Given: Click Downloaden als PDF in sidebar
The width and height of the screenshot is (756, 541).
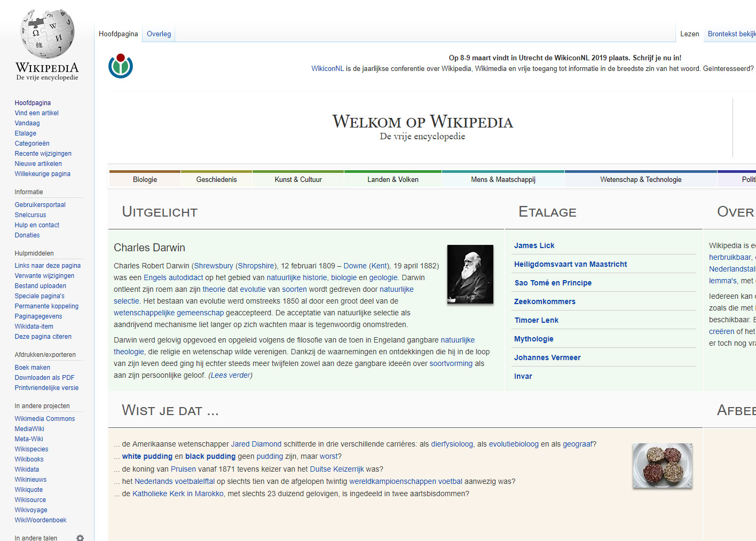Looking at the screenshot, I should click(44, 378).
